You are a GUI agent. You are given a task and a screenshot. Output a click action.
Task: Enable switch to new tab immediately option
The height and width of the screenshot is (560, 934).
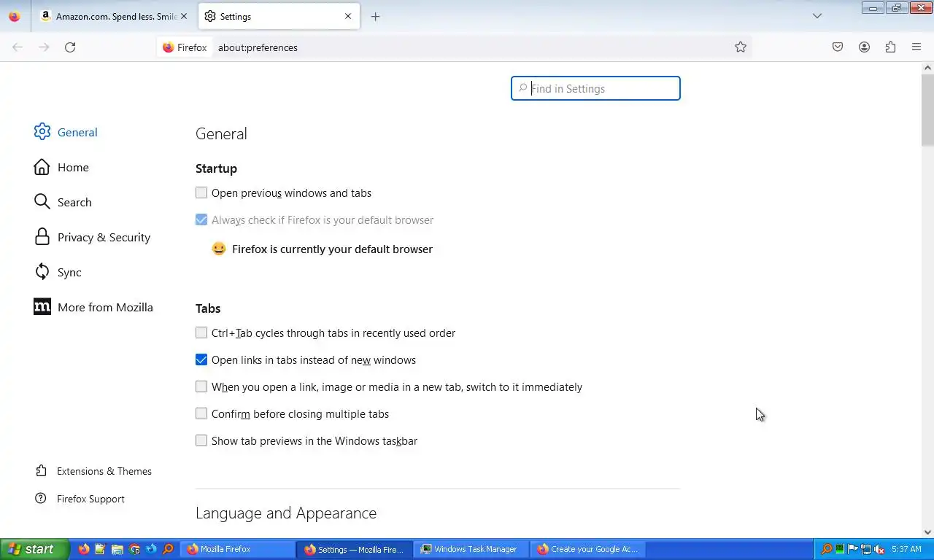[201, 386]
